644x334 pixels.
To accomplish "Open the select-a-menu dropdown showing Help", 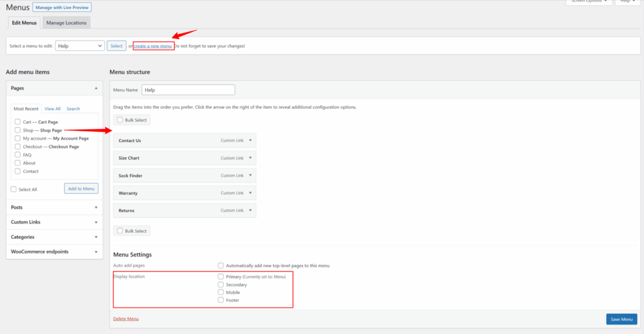I will point(80,46).
